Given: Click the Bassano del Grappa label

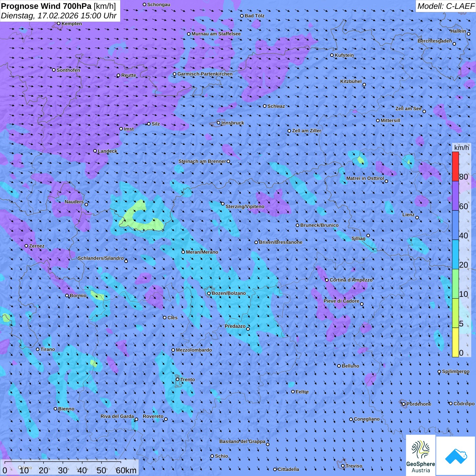Looking at the screenshot, I should 242,441.
